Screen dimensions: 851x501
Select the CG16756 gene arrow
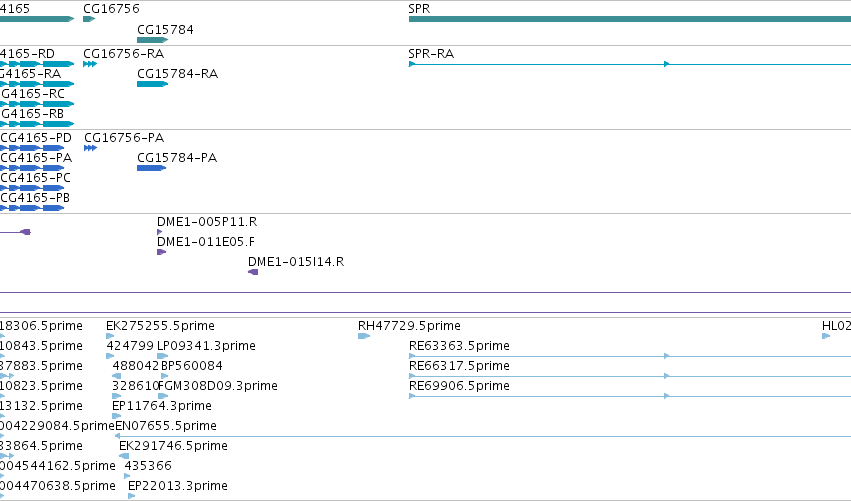[89, 20]
